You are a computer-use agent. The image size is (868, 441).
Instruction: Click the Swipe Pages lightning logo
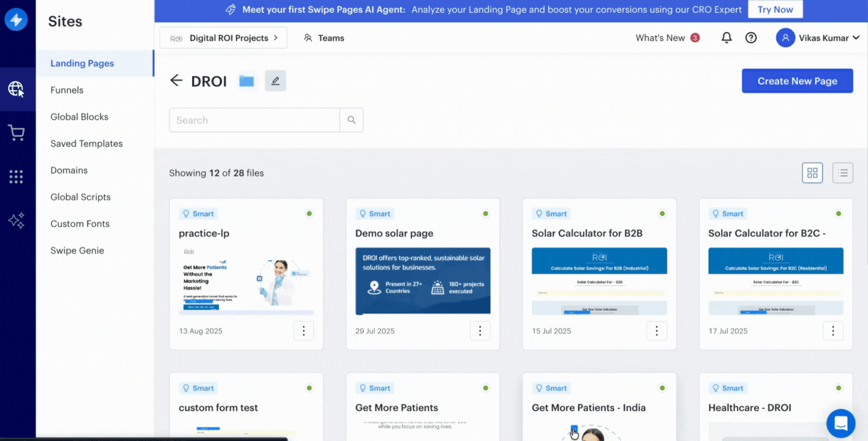point(16,20)
